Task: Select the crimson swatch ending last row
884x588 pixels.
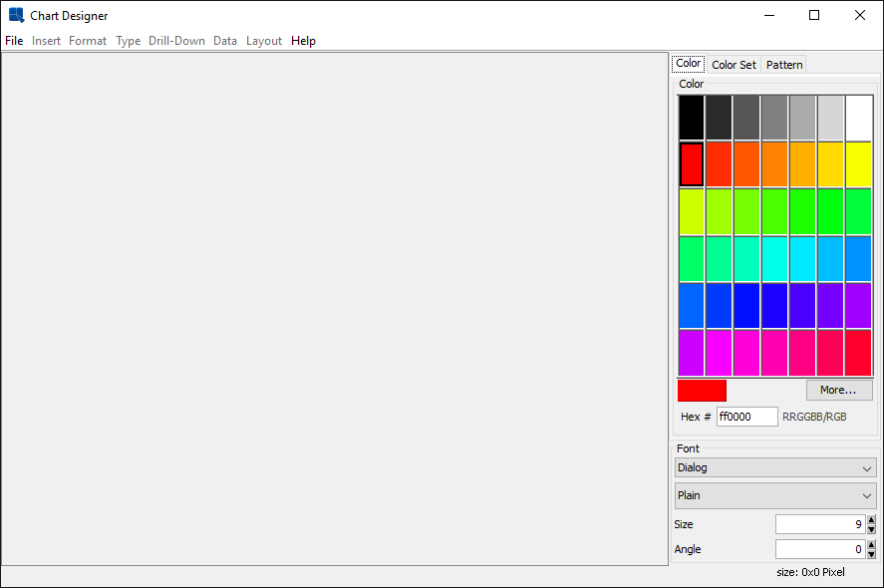Action: [x=859, y=353]
